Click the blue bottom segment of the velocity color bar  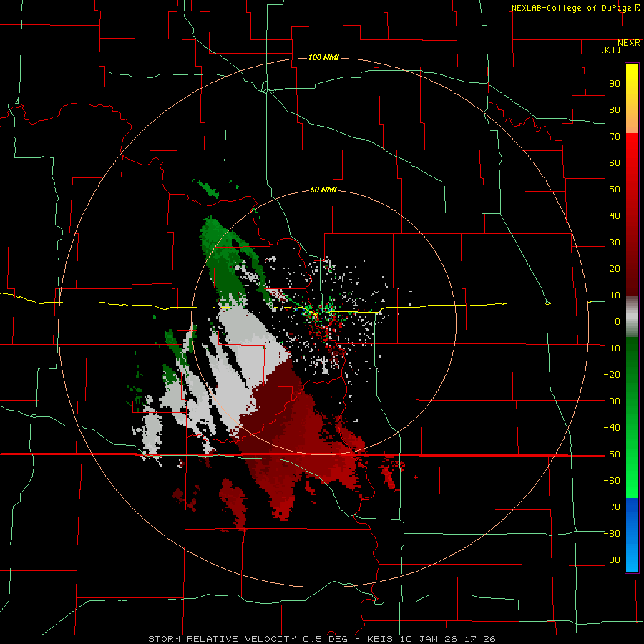click(632, 535)
